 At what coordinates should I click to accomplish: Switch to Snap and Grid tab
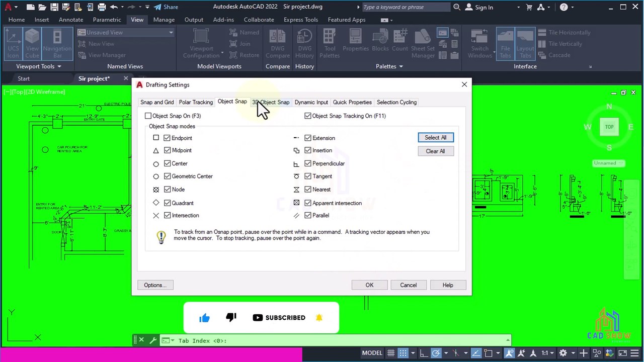[157, 102]
